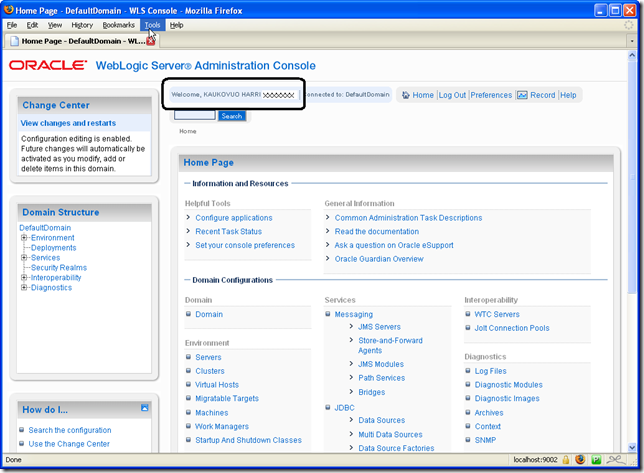This screenshot has height=473, width=644.
Task: Open the Clusters link
Action: [210, 371]
